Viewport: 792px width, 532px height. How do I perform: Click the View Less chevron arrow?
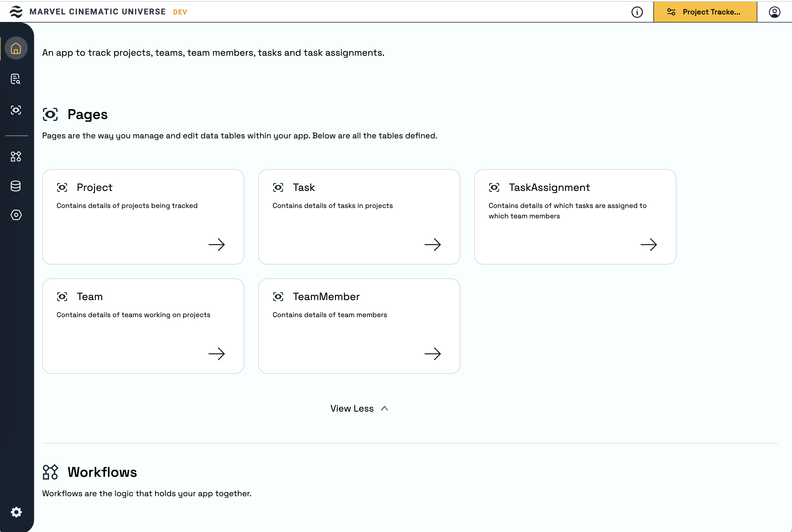pos(384,408)
